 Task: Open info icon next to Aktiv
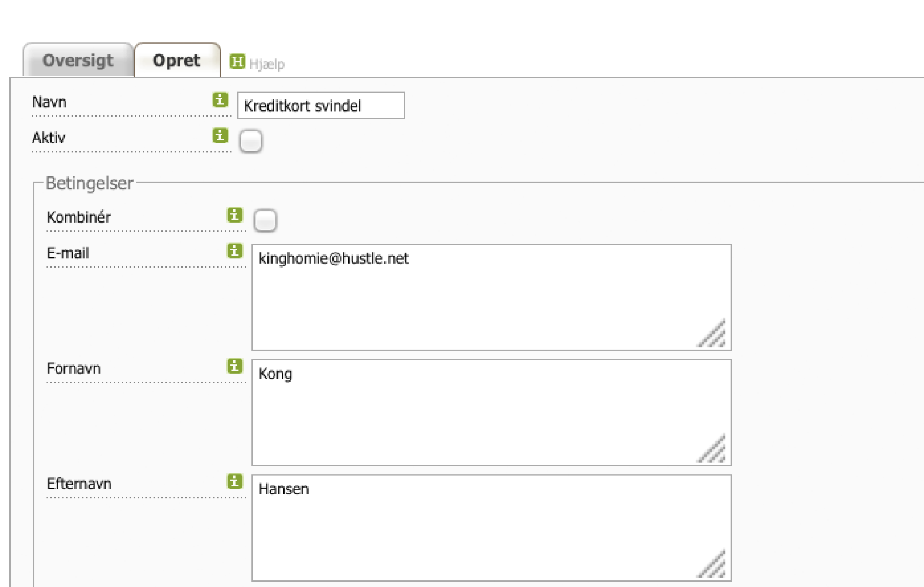tap(220, 135)
